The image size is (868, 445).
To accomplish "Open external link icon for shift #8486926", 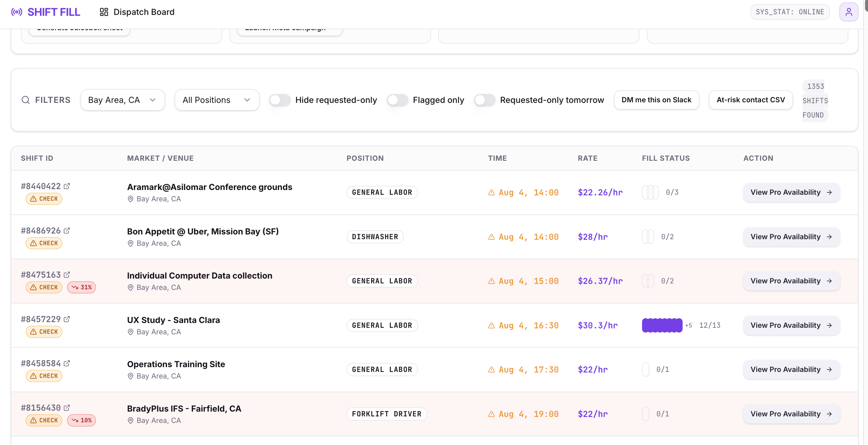I will tap(67, 231).
